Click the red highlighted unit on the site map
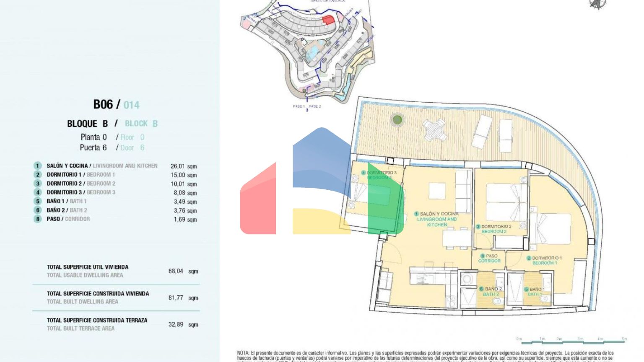This screenshot has width=644, height=362. pos(328,20)
